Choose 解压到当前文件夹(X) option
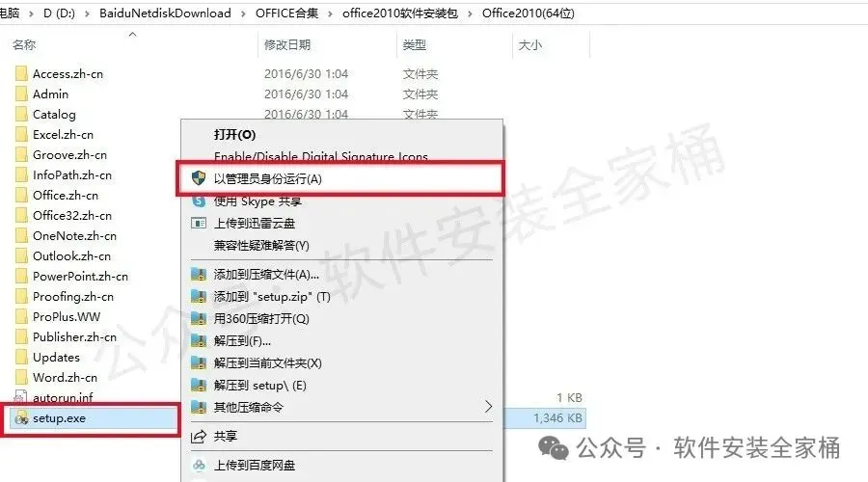 (x=267, y=363)
